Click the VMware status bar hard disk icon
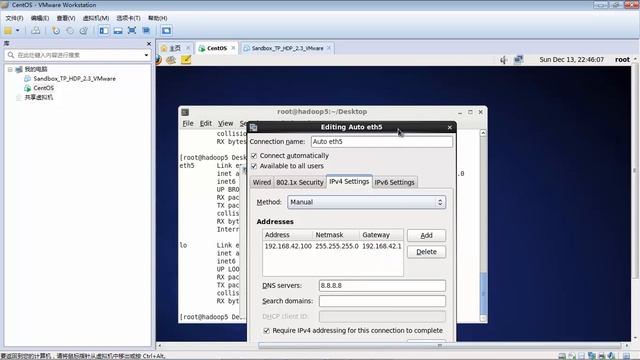The height and width of the screenshot is (360, 640). coord(562,356)
